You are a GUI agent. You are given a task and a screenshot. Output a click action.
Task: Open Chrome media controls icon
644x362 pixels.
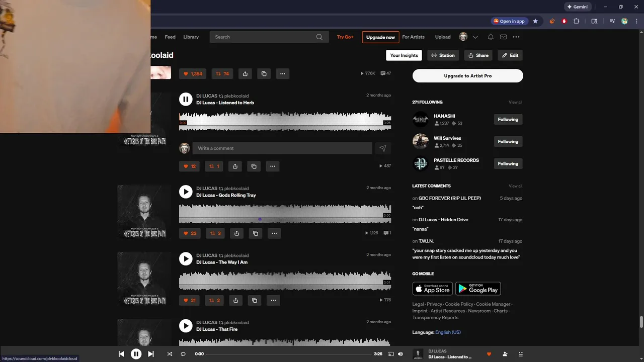click(612, 21)
